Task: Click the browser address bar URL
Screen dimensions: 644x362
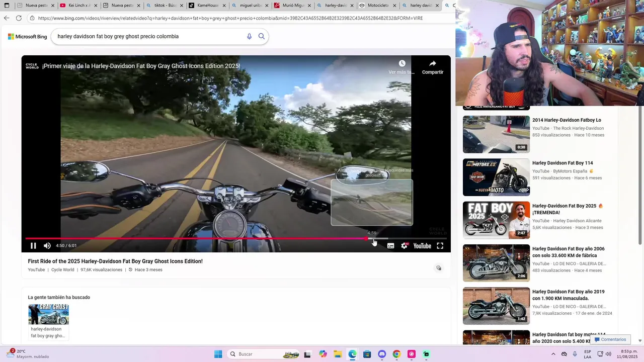Action: (230, 18)
